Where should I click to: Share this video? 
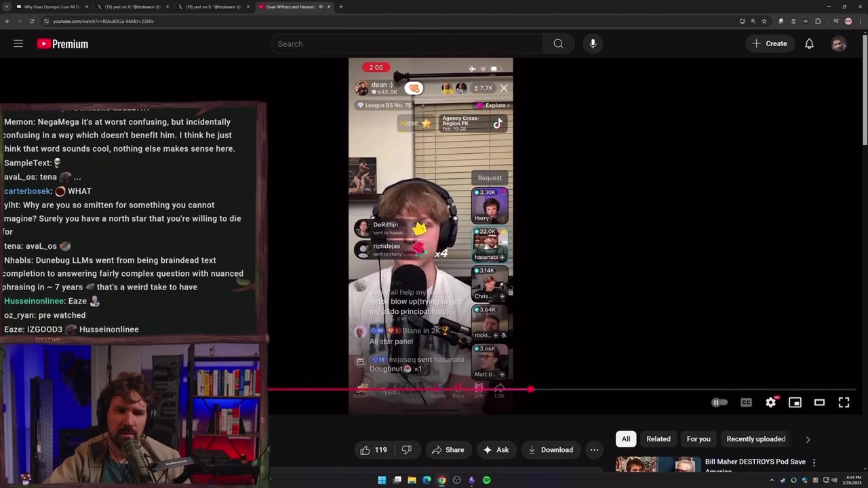click(x=448, y=450)
